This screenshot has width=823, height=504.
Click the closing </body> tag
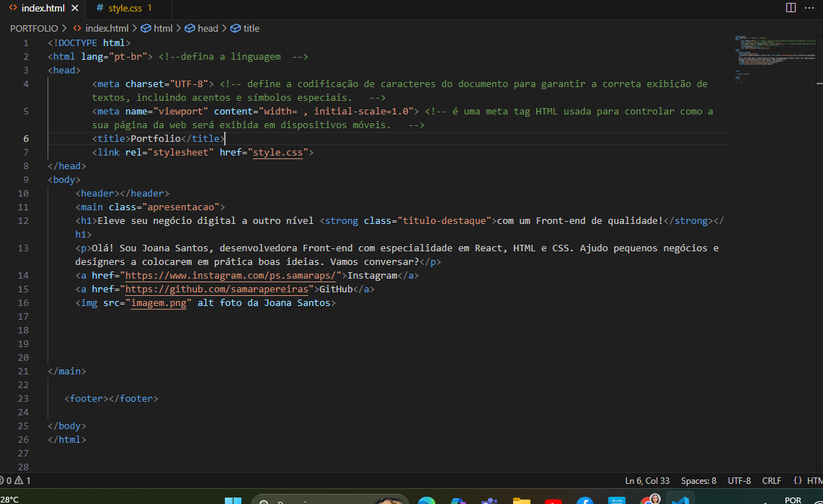click(x=66, y=426)
